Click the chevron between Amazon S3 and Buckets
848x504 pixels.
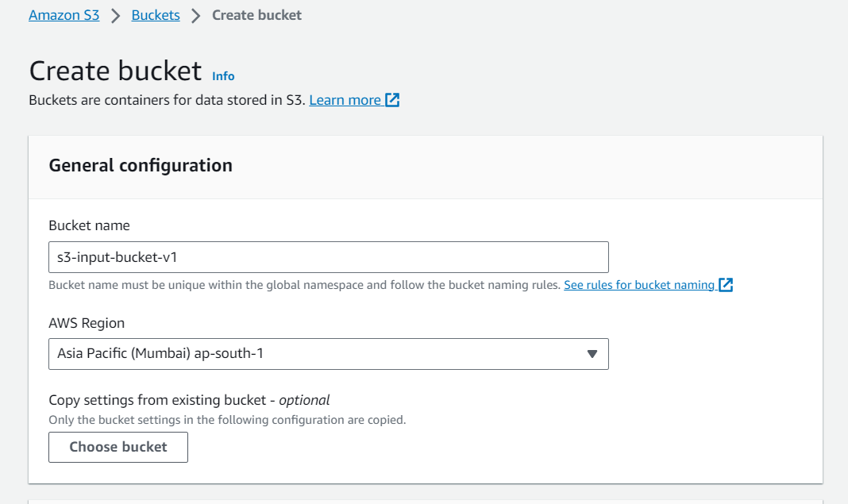[x=115, y=16]
